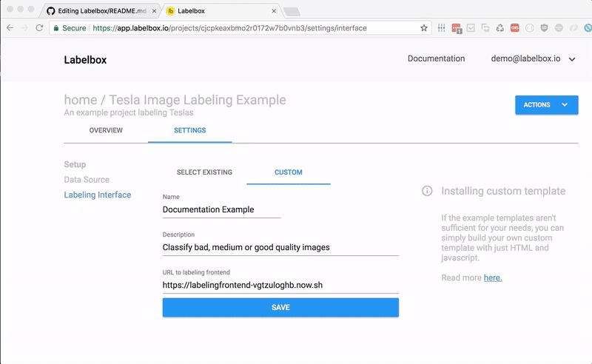Select Labeling Interface in sidebar
This screenshot has width=592, height=364.
tap(98, 195)
